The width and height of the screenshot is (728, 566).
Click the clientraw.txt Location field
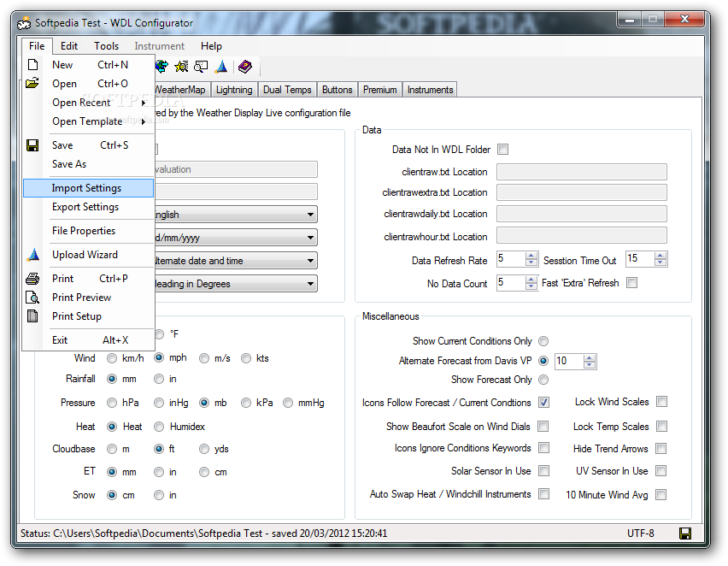click(581, 172)
